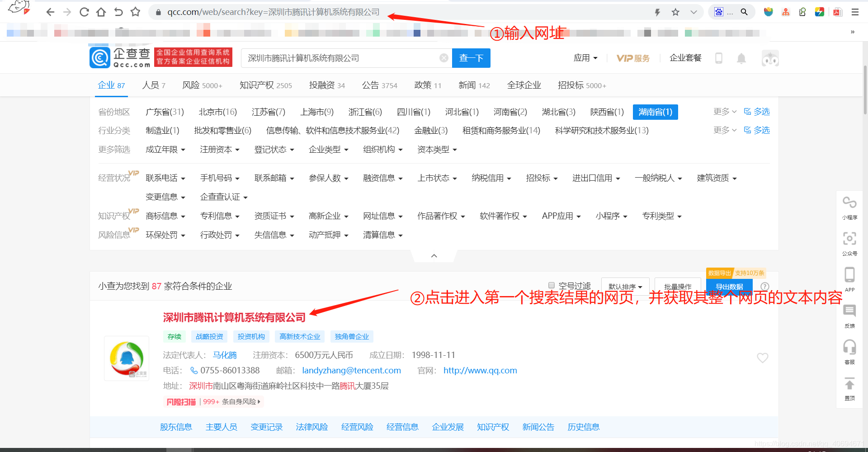Screen dimensions: 868x452
Task: Click the undo/restore closed tab icon
Action: [x=118, y=12]
